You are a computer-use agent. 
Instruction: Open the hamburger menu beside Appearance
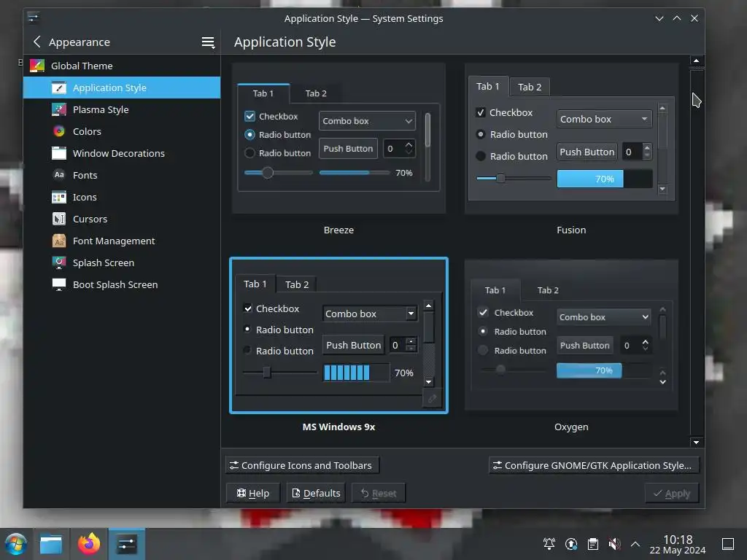pos(208,42)
